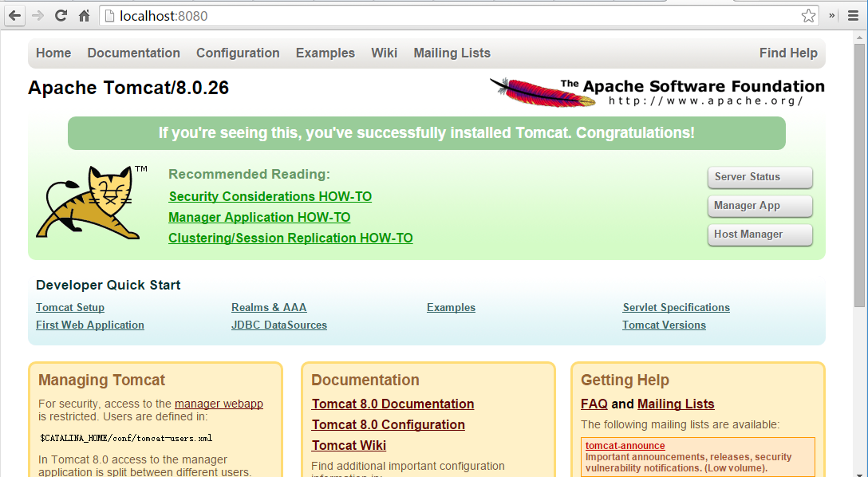Open the FAQ link under Getting Help
868x477 pixels.
point(594,404)
